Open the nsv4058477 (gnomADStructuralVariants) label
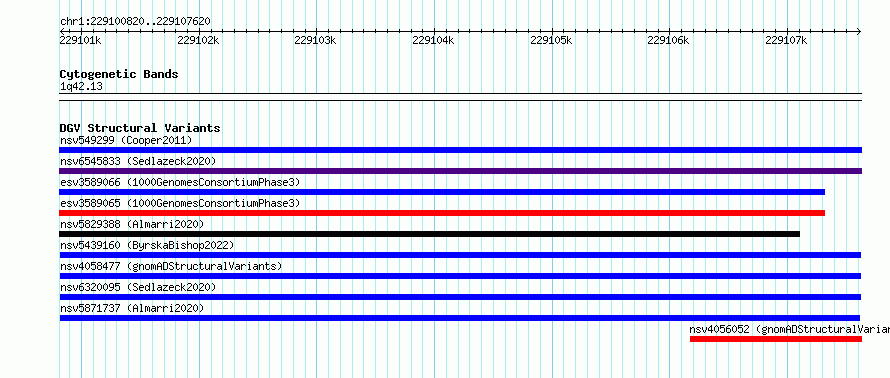This screenshot has width=890, height=378. click(171, 266)
